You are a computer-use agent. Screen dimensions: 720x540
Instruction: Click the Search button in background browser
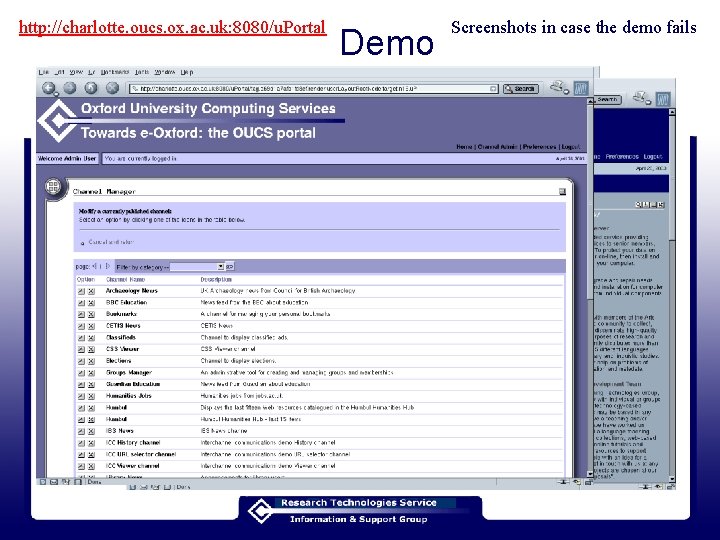coord(608,99)
